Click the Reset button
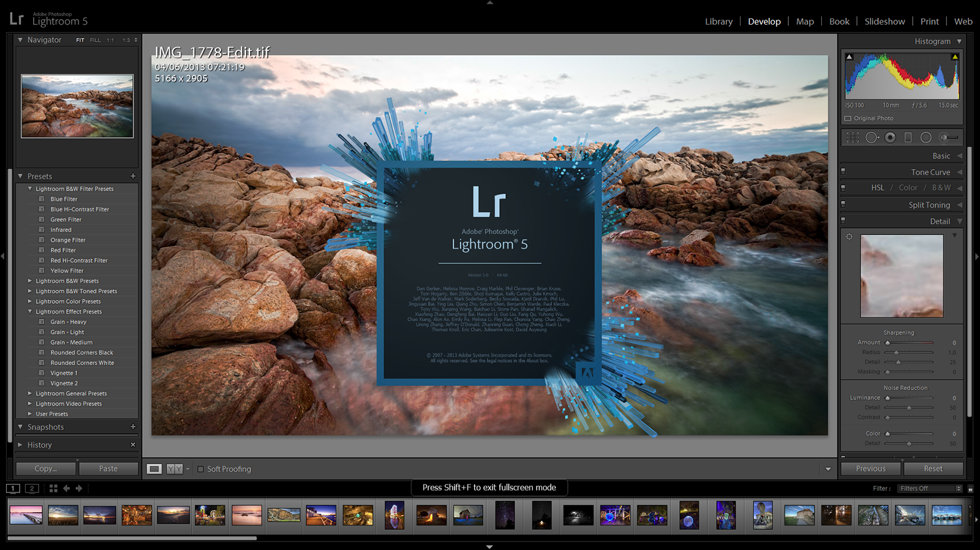Screen dimensions: 980x550 click(x=933, y=469)
